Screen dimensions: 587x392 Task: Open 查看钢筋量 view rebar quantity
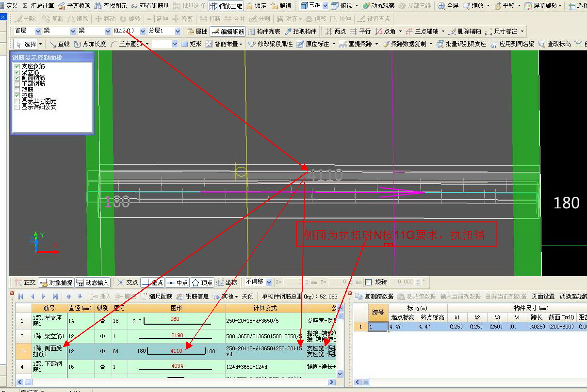click(x=149, y=6)
